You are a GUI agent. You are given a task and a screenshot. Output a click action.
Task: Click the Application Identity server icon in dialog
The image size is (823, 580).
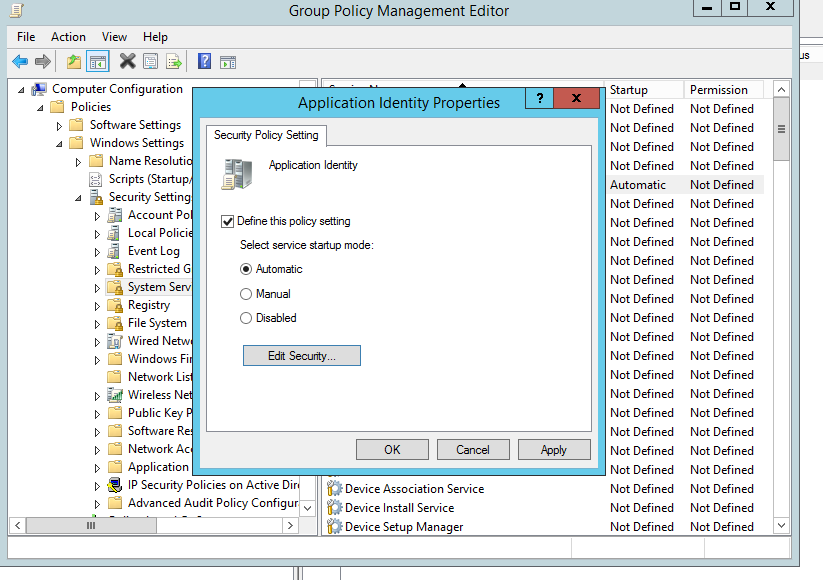tap(237, 174)
